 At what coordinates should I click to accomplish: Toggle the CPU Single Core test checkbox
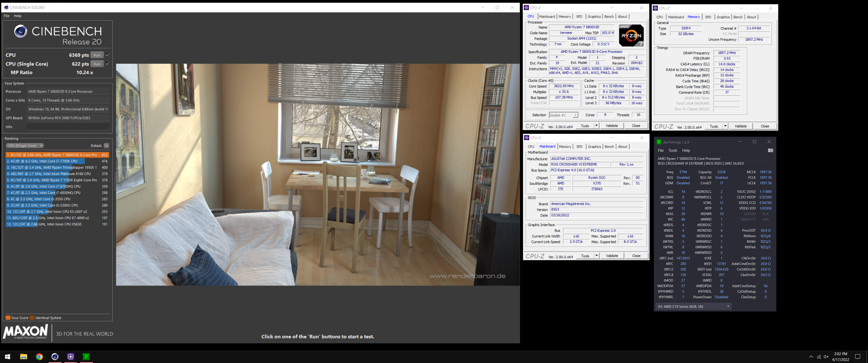click(108, 64)
